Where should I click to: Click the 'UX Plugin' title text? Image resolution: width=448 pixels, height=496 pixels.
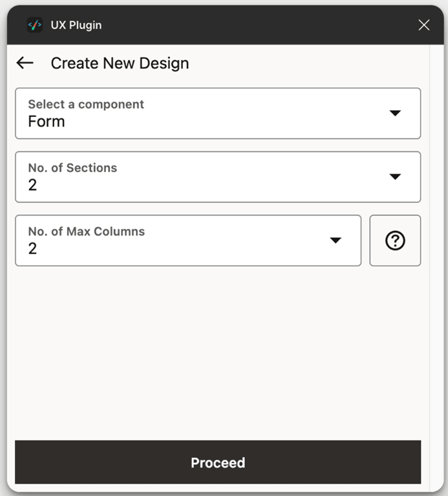pyautogui.click(x=76, y=25)
